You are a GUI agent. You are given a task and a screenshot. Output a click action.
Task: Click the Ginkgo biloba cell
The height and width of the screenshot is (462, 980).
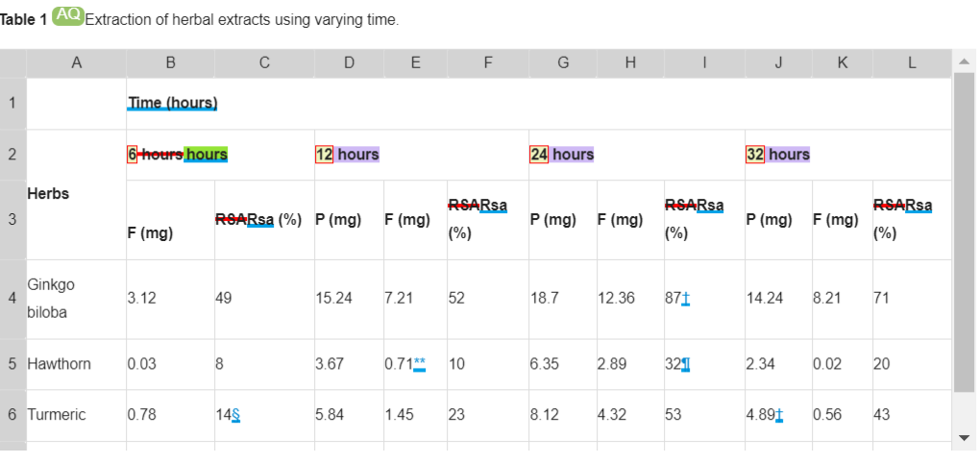[x=52, y=299]
